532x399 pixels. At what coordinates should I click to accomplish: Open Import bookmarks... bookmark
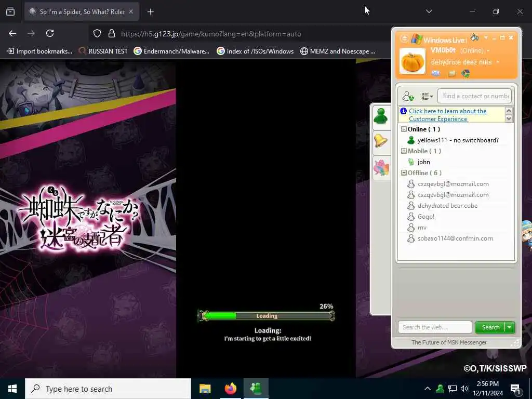pos(39,51)
